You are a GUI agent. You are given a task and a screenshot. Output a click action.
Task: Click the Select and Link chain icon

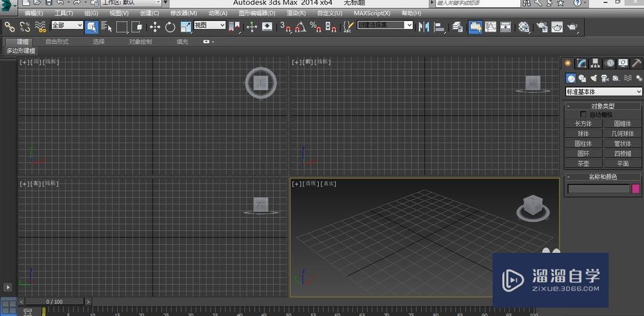point(10,27)
